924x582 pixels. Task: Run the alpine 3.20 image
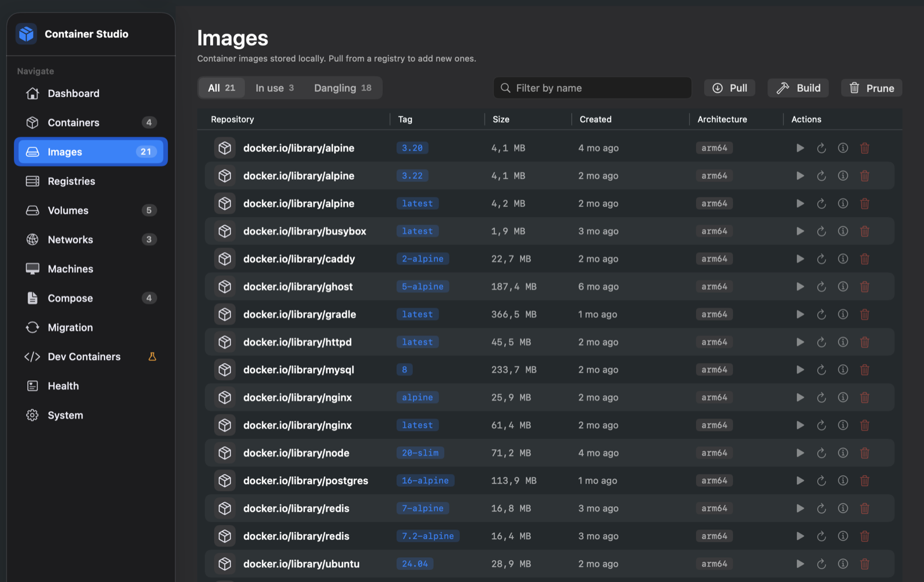(800, 148)
